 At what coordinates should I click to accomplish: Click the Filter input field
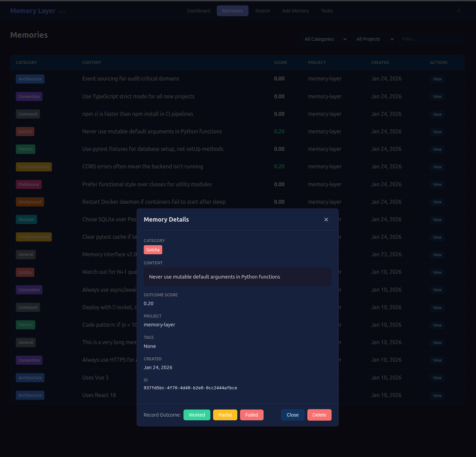(431, 39)
